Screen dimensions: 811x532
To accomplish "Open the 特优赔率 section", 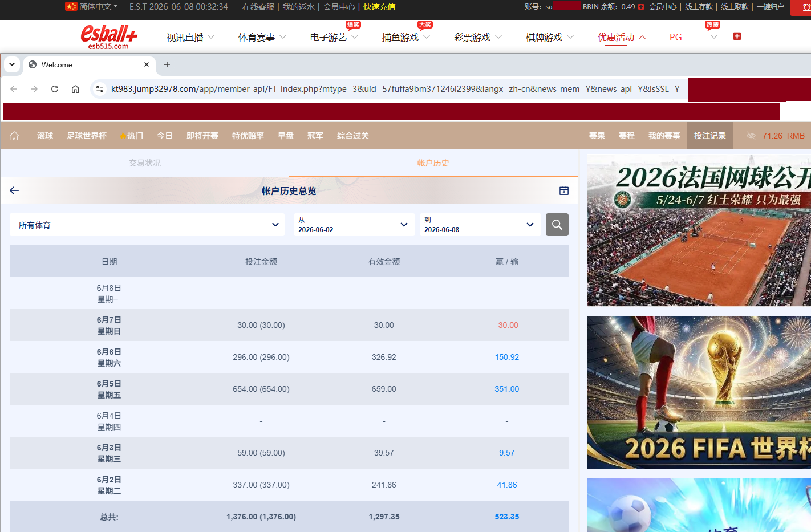I will (x=248, y=136).
